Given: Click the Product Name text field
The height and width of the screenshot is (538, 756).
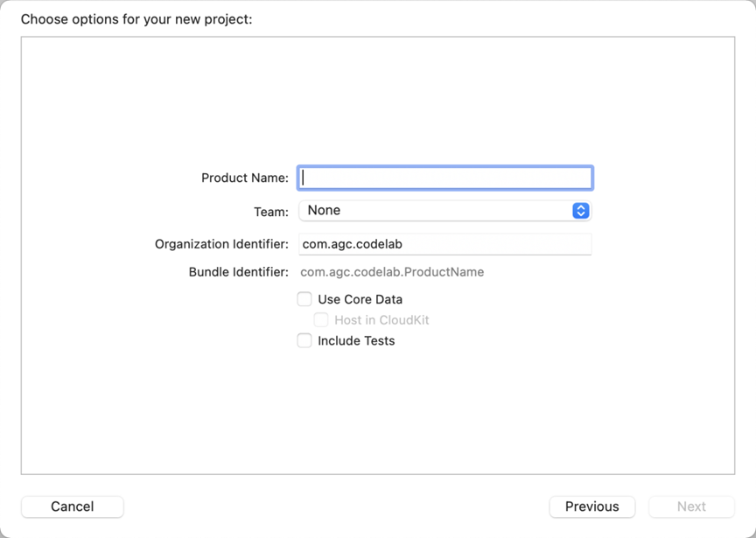Looking at the screenshot, I should coord(444,178).
